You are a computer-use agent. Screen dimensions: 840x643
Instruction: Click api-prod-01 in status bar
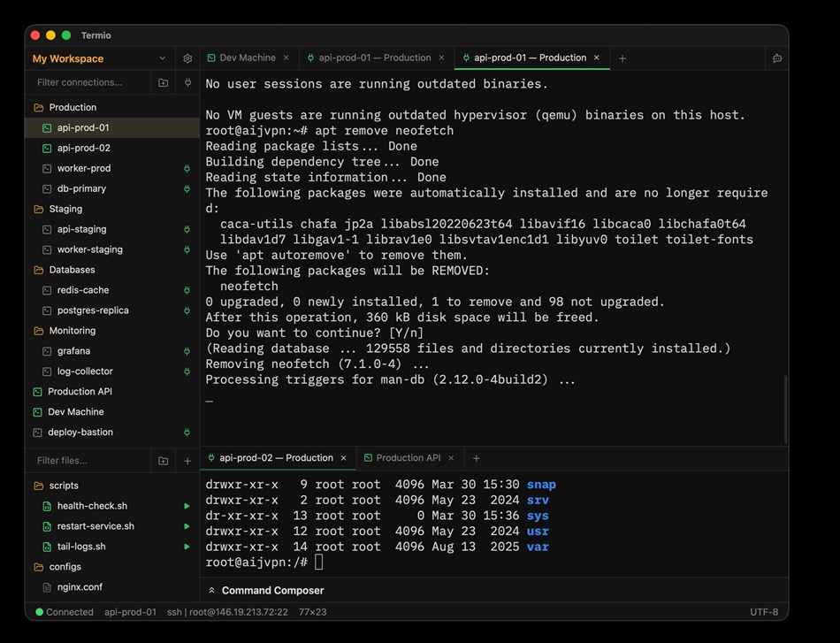[x=130, y=612]
